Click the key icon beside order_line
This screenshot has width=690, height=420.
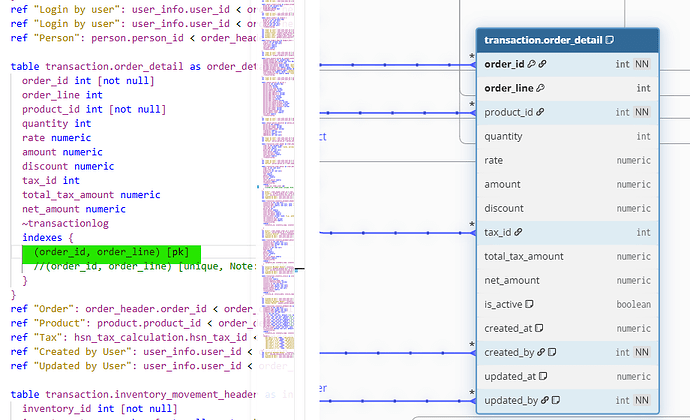click(x=540, y=88)
